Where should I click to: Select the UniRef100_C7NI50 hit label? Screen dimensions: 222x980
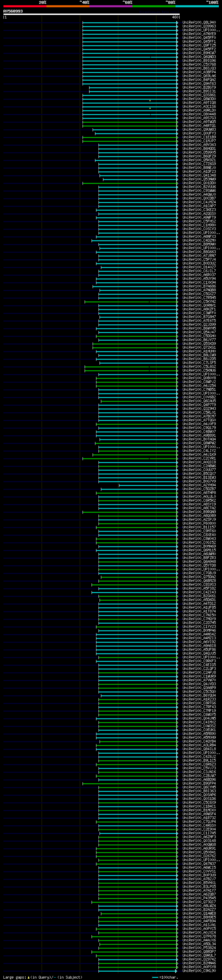tap(199, 615)
